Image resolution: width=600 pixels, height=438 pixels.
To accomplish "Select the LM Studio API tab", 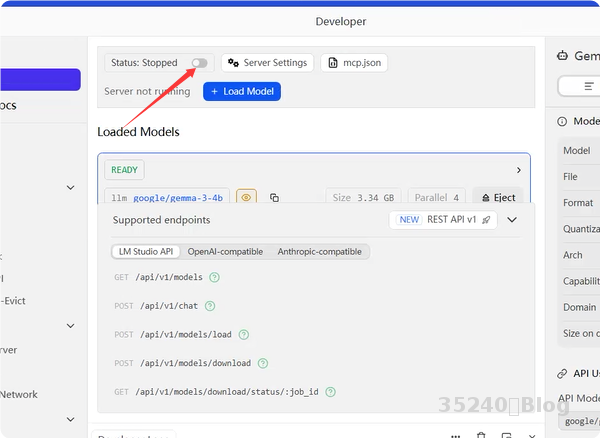I will [x=146, y=252].
